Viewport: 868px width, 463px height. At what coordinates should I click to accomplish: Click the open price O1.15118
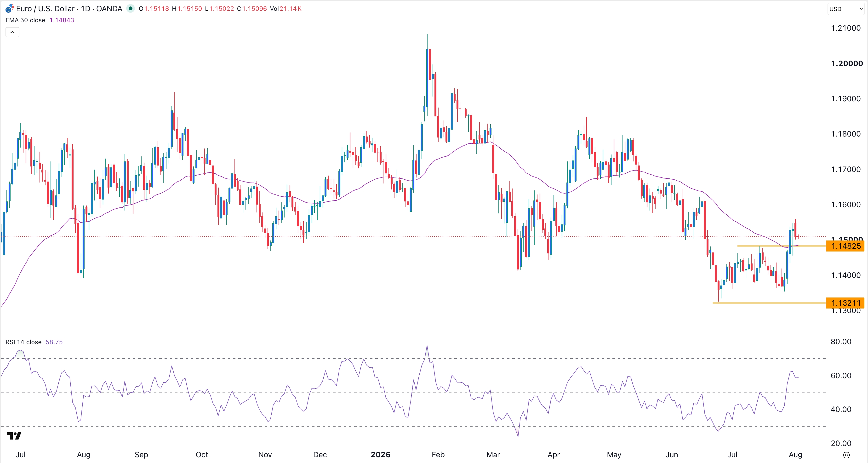click(x=154, y=9)
